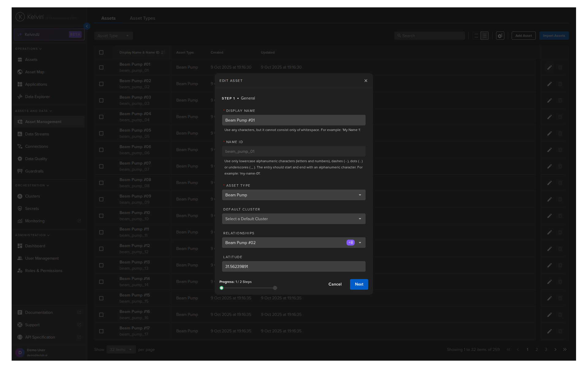This screenshot has width=588, height=368.
Task: Open Data Explorer from the sidebar
Action: coord(37,97)
